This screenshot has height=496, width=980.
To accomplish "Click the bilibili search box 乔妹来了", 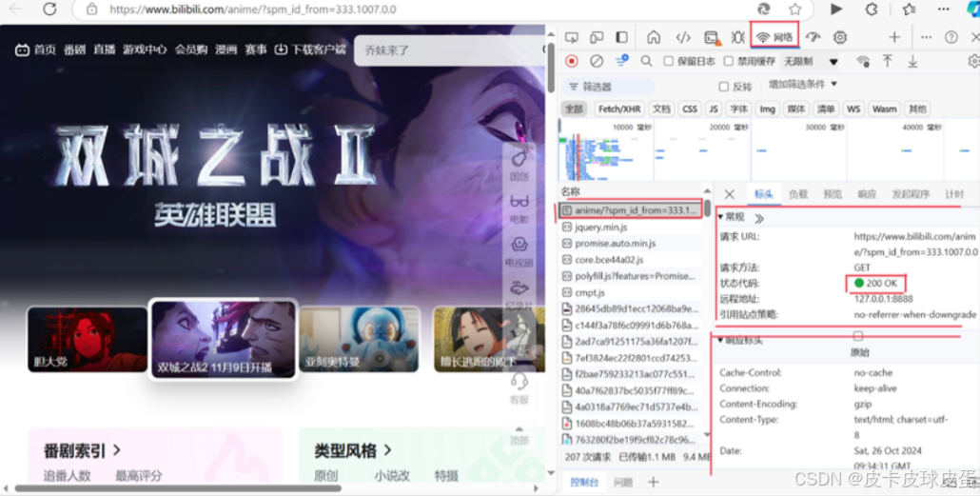I will pos(449,50).
